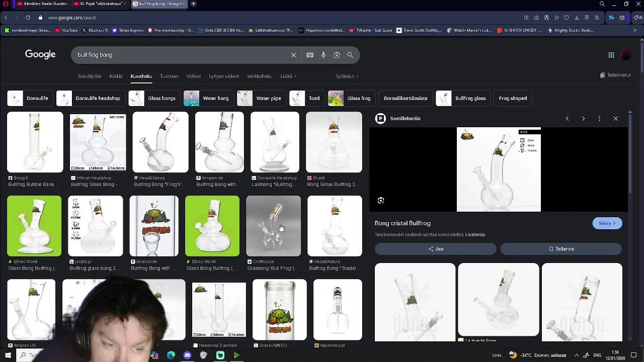This screenshot has height=362, width=644.
Task: Open the Google account avatar
Action: point(626,55)
